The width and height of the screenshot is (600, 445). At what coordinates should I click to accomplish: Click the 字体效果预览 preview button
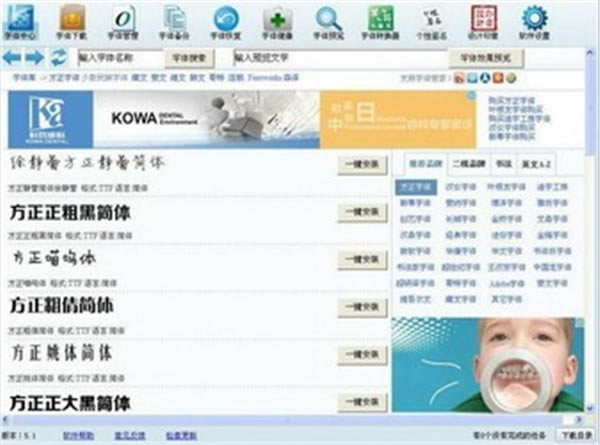[x=486, y=58]
